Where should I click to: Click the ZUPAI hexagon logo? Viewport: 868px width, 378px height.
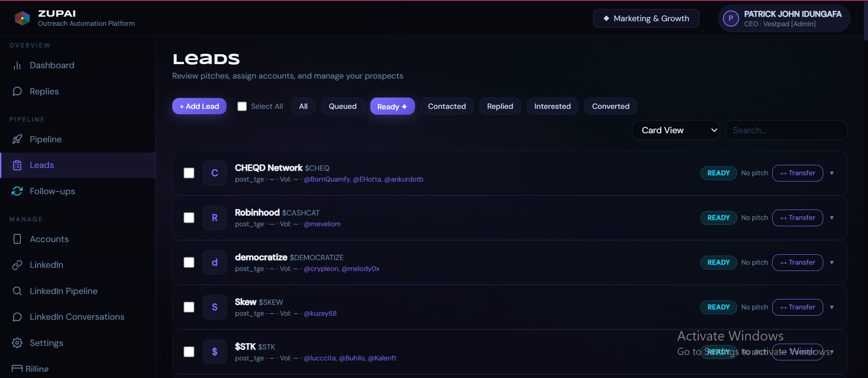point(22,18)
